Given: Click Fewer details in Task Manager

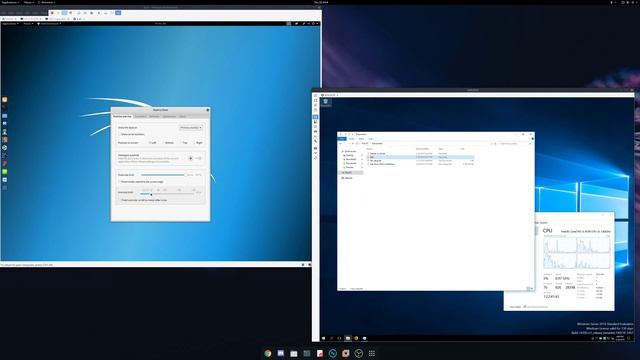Looking at the screenshot, I should coord(515,307).
